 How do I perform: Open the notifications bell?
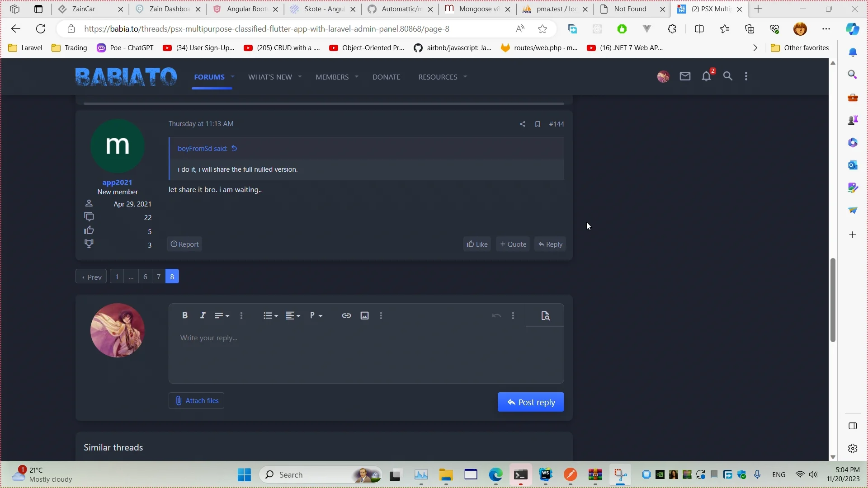click(706, 76)
